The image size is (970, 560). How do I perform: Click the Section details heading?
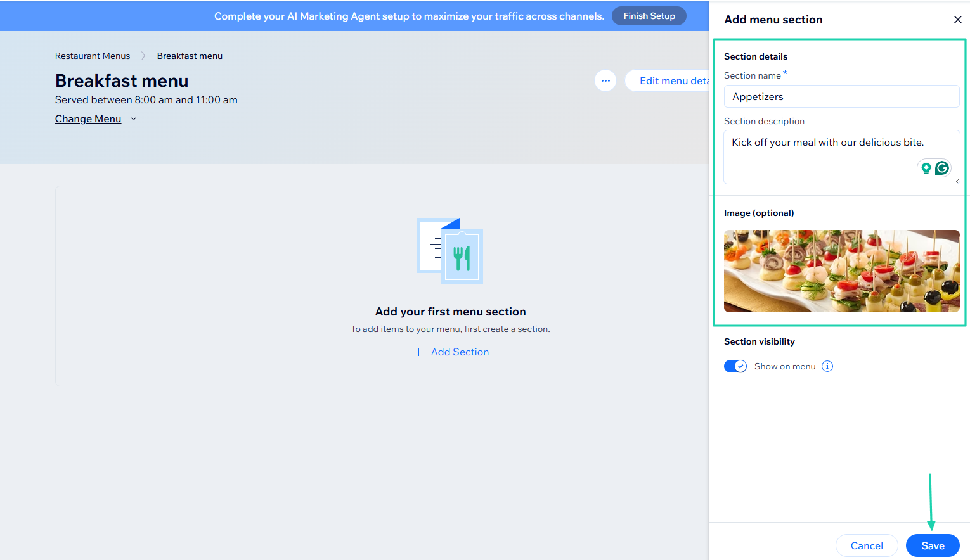[756, 56]
